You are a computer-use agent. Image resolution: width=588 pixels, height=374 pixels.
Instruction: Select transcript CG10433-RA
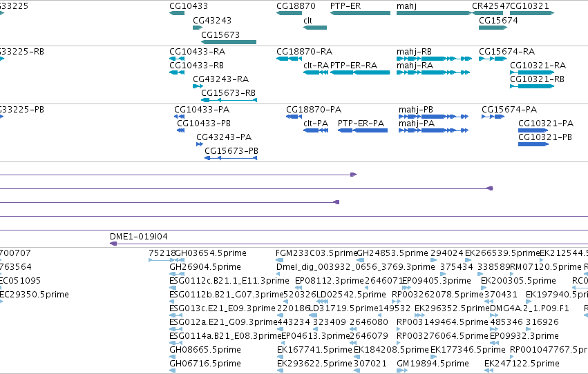tap(177, 59)
